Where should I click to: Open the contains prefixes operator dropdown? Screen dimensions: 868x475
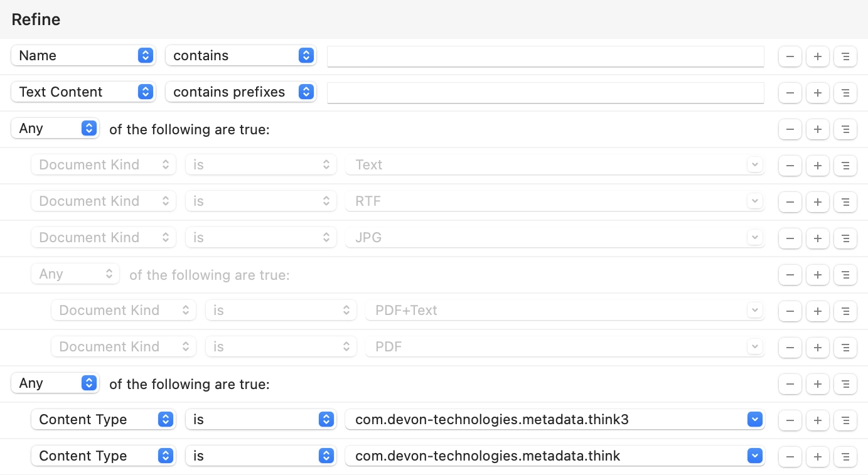(240, 92)
